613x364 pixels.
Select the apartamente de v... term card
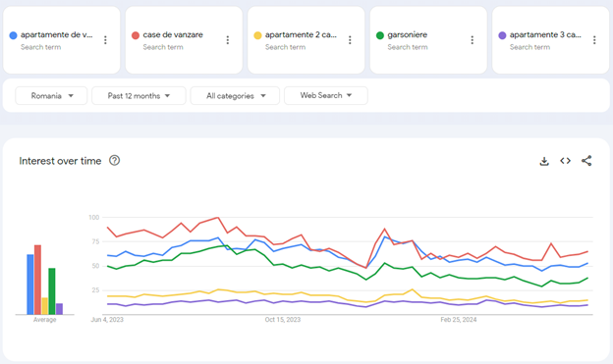(x=61, y=40)
